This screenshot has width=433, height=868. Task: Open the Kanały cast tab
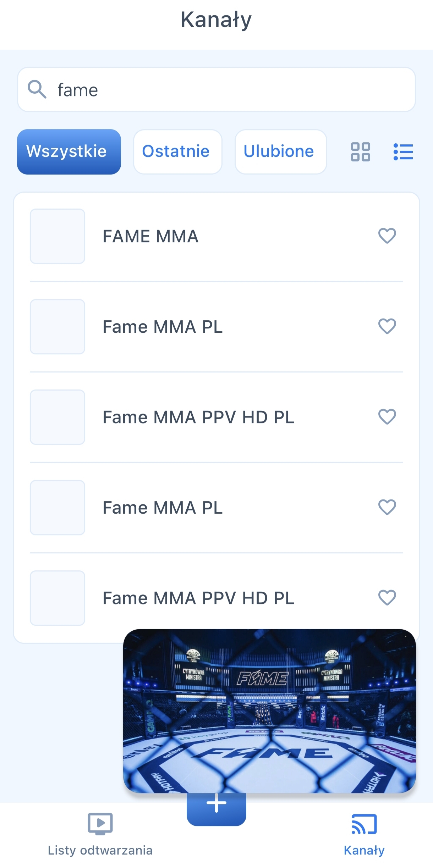click(x=364, y=834)
